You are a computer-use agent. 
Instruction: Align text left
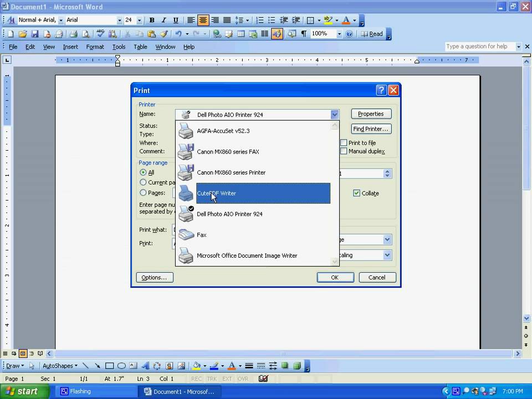pos(191,21)
